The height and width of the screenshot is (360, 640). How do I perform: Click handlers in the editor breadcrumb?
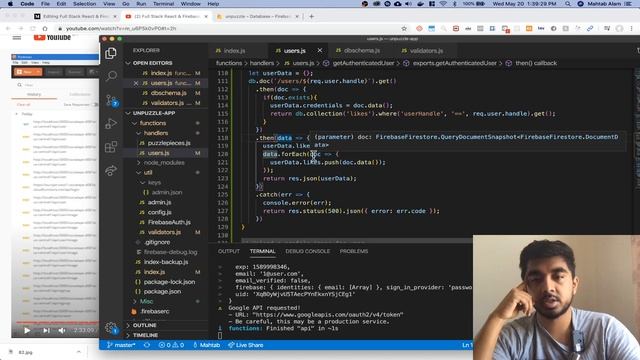pyautogui.click(x=262, y=63)
